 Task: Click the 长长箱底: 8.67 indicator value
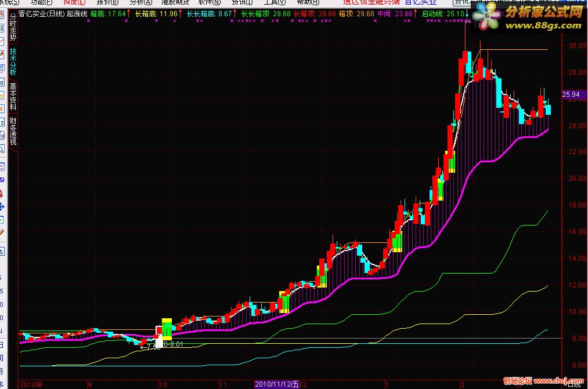(209, 14)
